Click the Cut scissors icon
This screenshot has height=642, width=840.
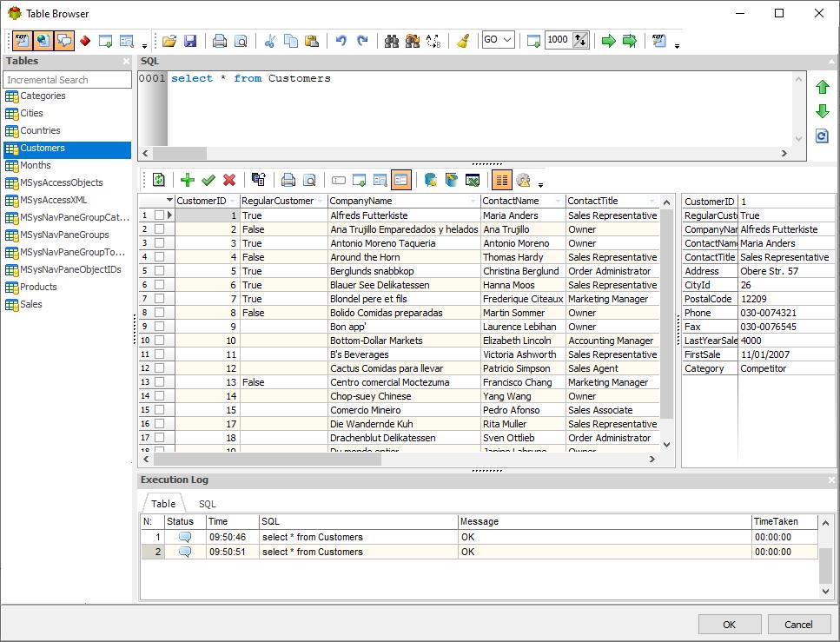pyautogui.click(x=270, y=41)
